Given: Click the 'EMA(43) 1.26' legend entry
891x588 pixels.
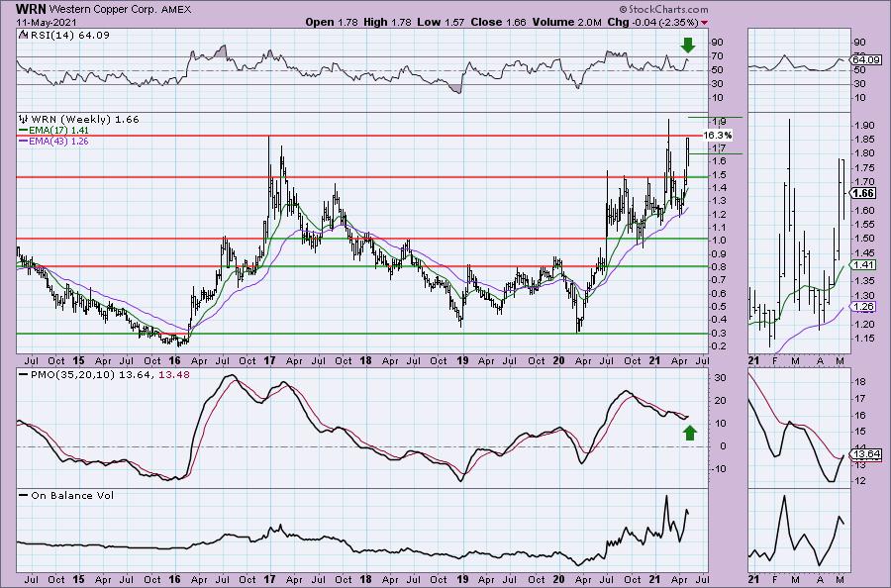Looking at the screenshot, I should [58, 141].
